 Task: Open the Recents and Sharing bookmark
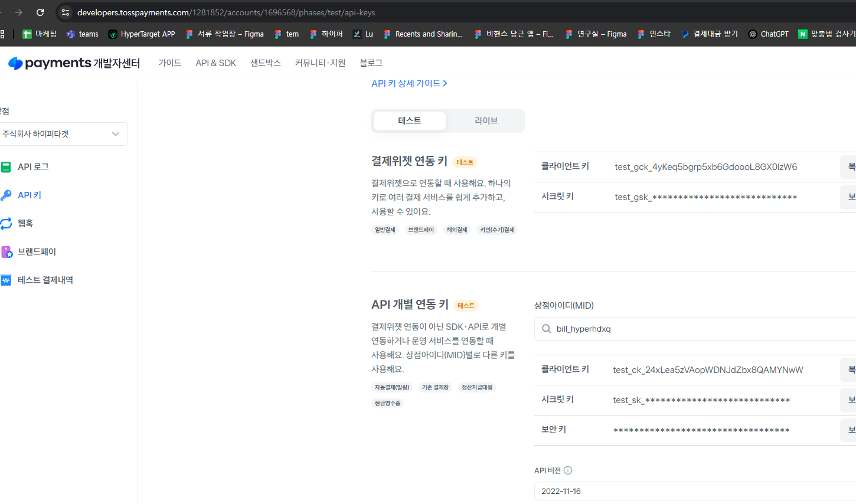(423, 34)
